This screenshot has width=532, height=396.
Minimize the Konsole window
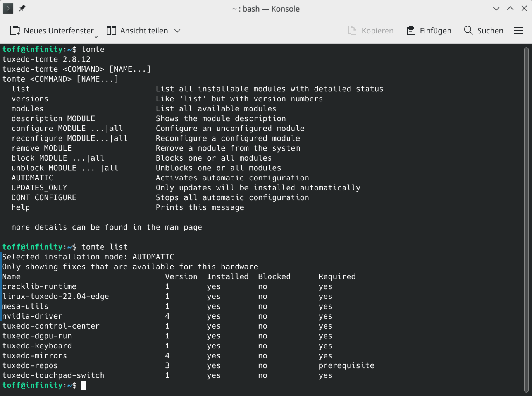click(x=496, y=9)
